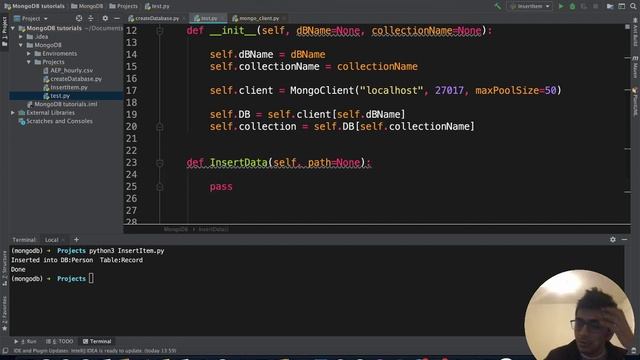
Task: Click the Run with Coverage icon
Action: tap(584, 6)
